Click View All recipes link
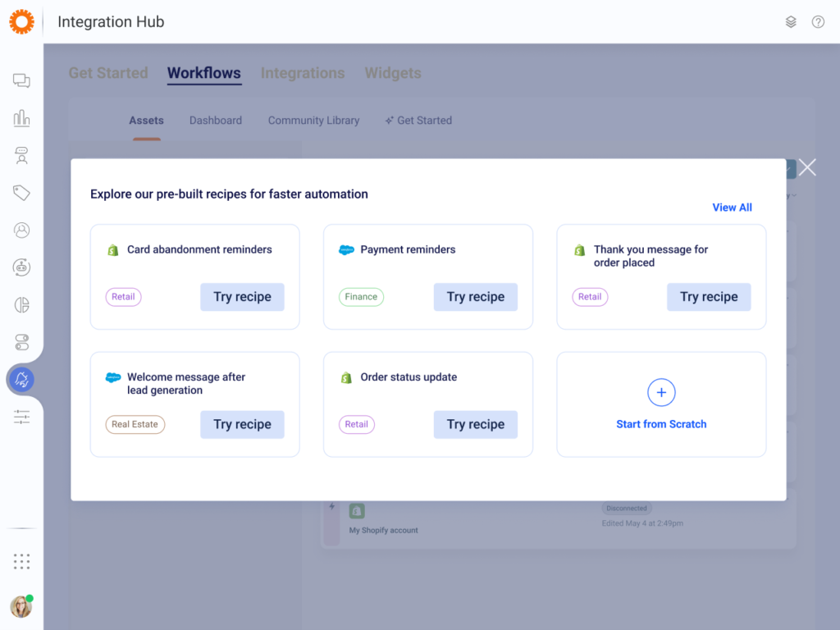Viewport: 840px width, 630px height. [x=732, y=208]
